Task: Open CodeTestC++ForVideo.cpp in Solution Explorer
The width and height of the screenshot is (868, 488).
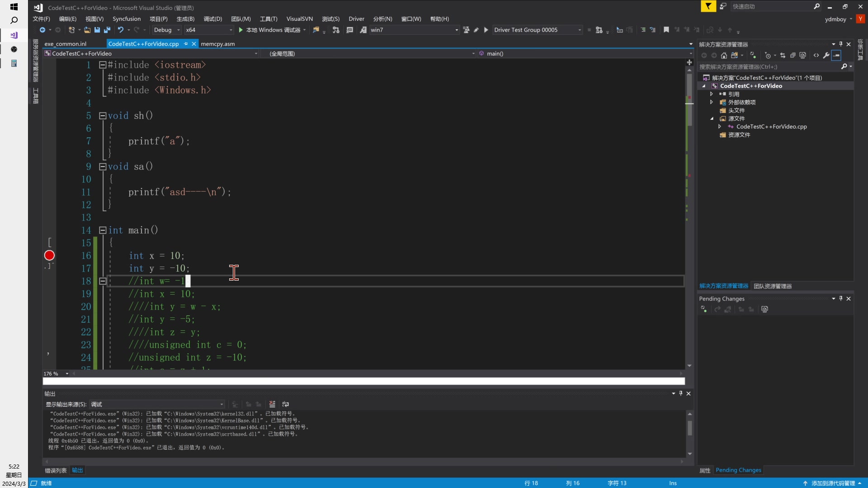Action: pyautogui.click(x=771, y=127)
